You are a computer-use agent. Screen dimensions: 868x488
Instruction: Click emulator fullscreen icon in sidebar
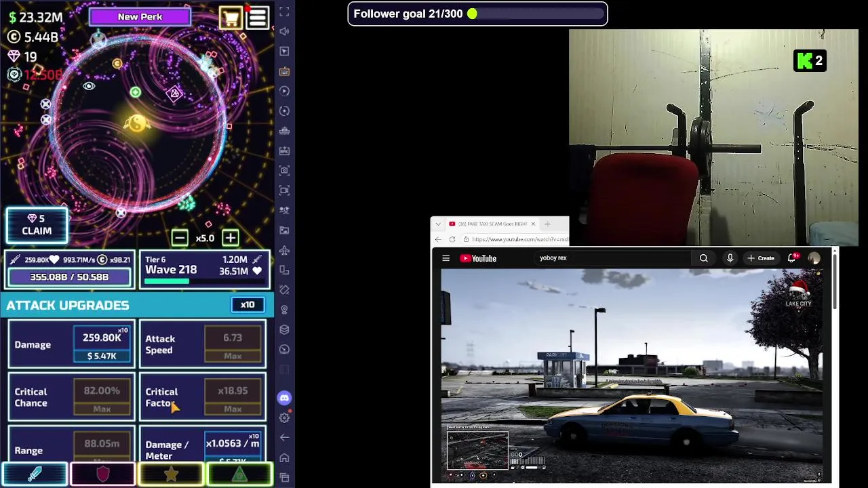tap(284, 12)
